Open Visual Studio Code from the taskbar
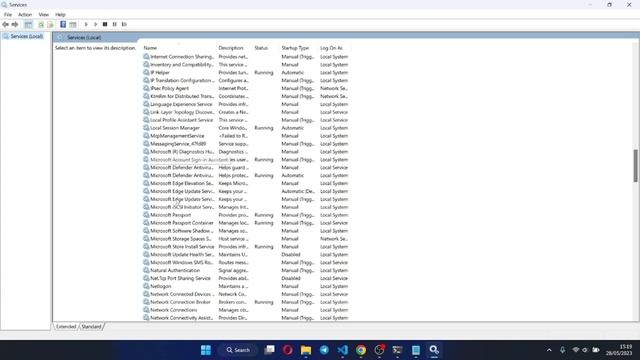640x360 pixels. pos(342,350)
